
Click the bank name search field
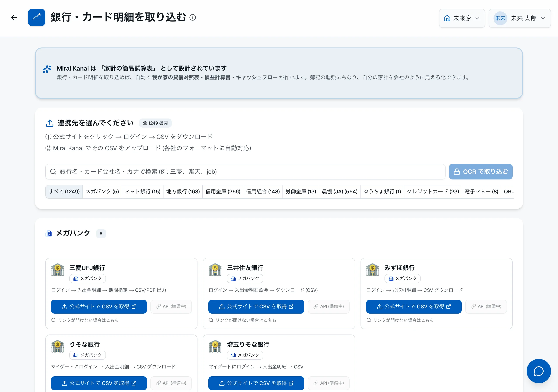[x=245, y=172]
